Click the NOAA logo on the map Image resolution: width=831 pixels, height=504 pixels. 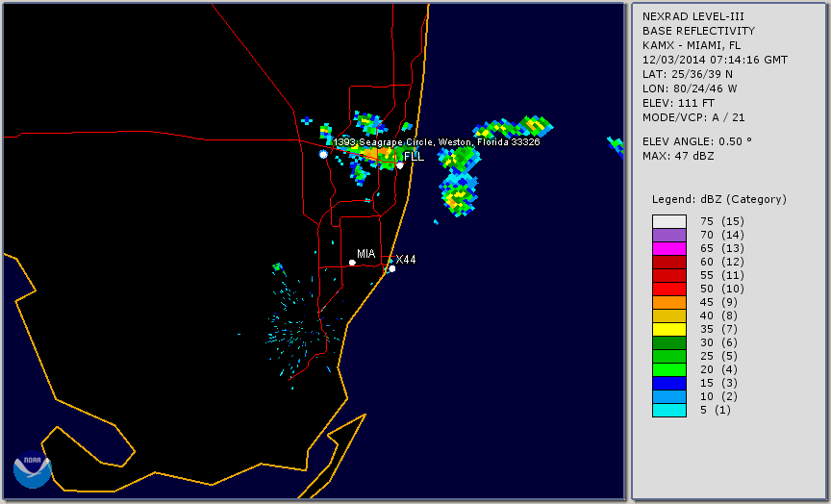click(x=33, y=469)
